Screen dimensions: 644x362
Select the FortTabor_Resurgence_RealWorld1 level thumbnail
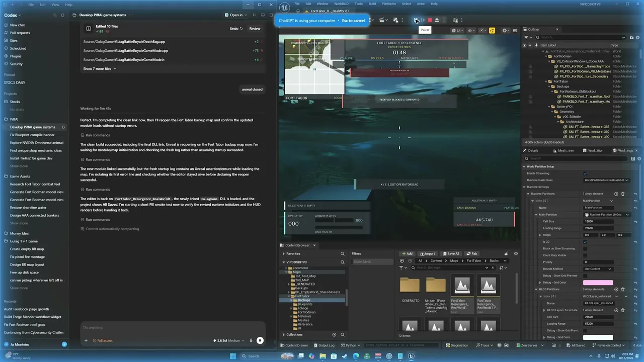pyautogui.click(x=462, y=294)
